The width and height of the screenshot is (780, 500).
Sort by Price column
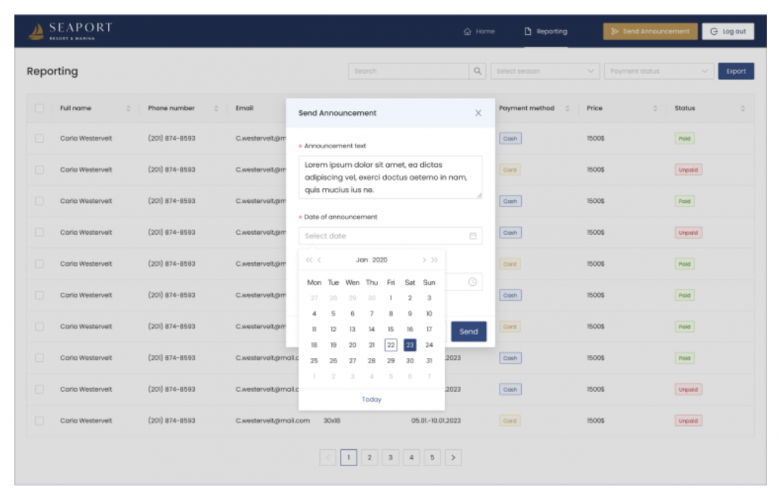click(655, 108)
